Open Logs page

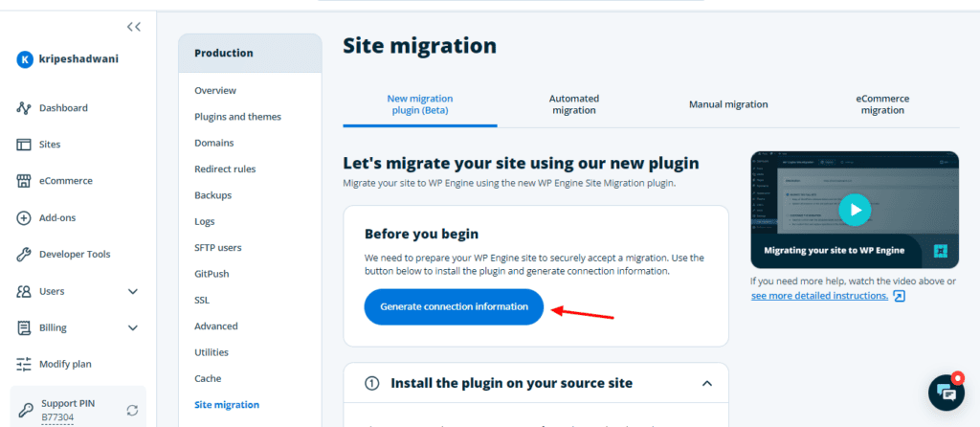205,221
